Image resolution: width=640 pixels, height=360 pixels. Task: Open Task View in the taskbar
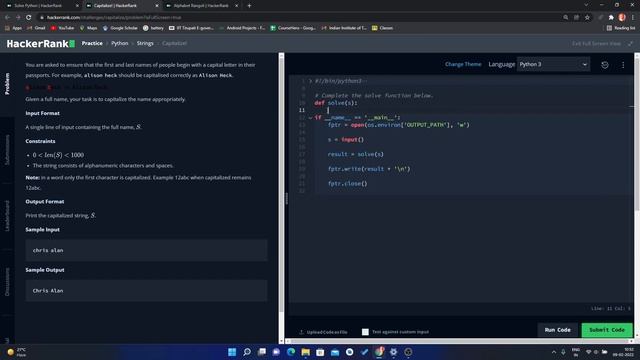(x=262, y=352)
